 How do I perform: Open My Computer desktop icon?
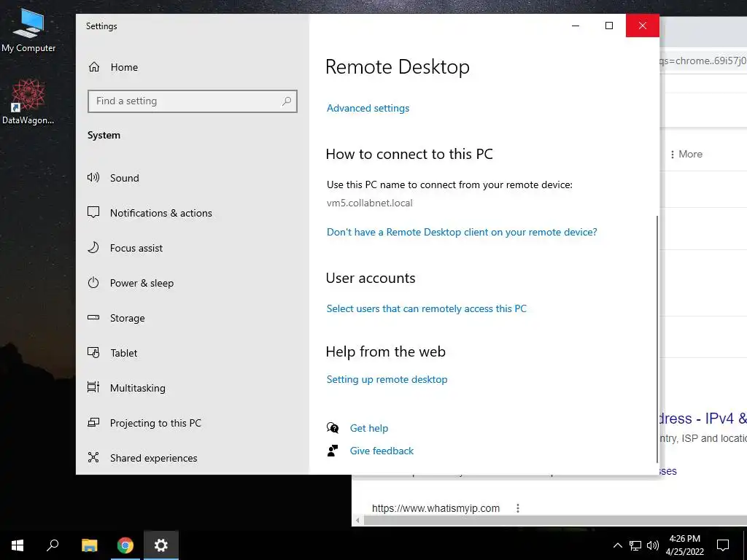[28, 30]
